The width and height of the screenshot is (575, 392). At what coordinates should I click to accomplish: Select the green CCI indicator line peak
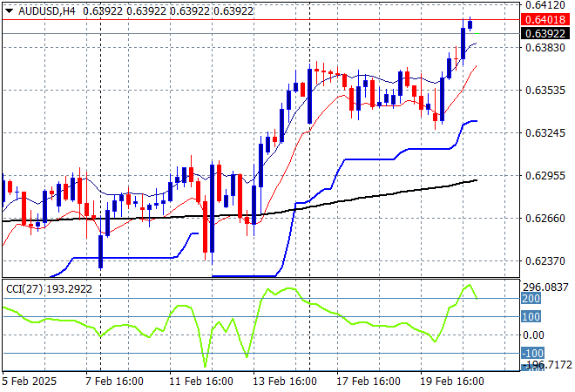click(470, 285)
